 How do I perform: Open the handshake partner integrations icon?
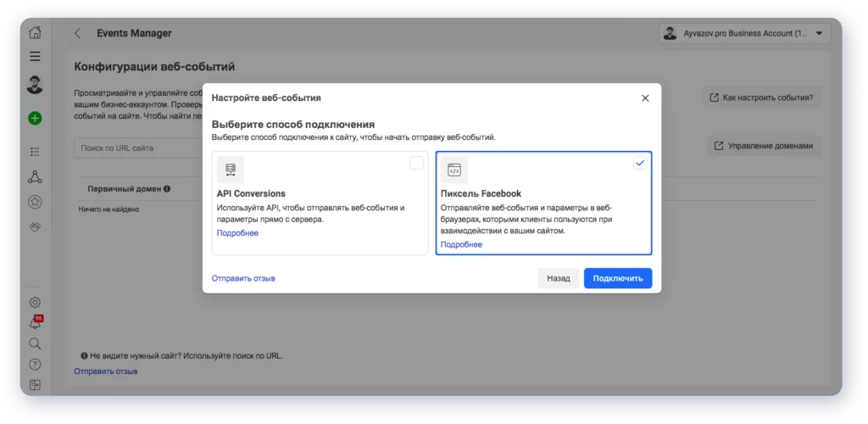[35, 227]
